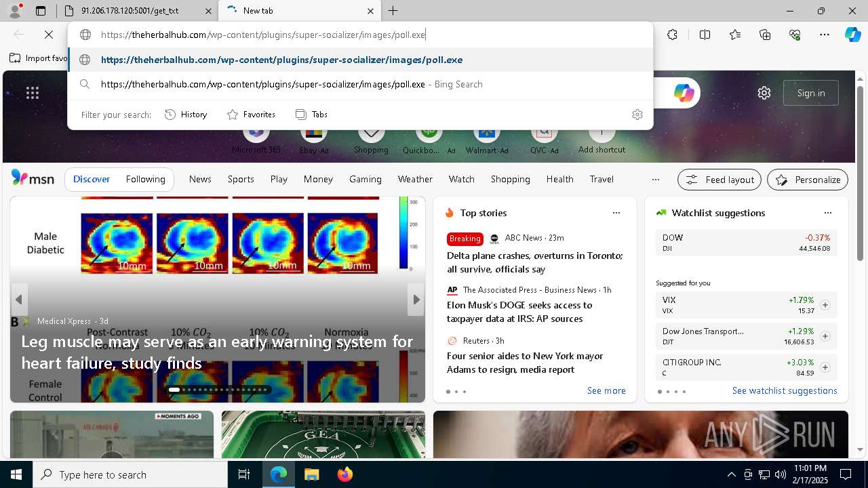Filter suggestions by Tabs

pyautogui.click(x=312, y=115)
